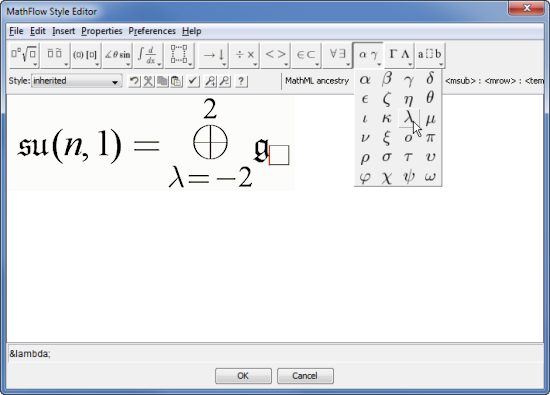This screenshot has width=550, height=395.
Task: Expand the fences and brackets palette arrow
Action: (x=97, y=64)
